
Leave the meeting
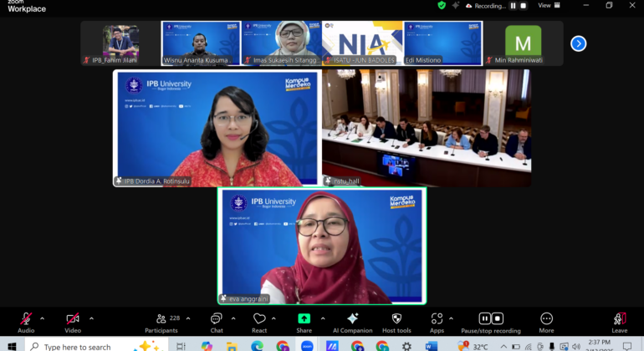click(619, 319)
